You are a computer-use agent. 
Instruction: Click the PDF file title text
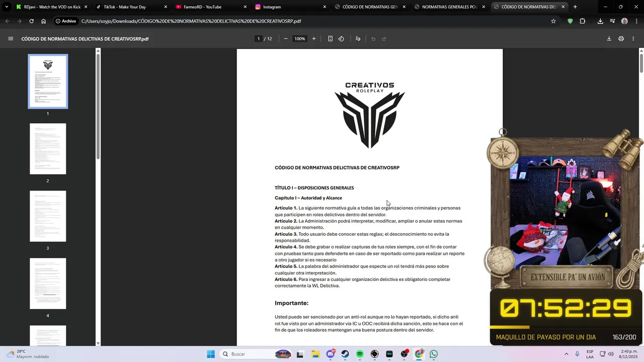click(85, 39)
